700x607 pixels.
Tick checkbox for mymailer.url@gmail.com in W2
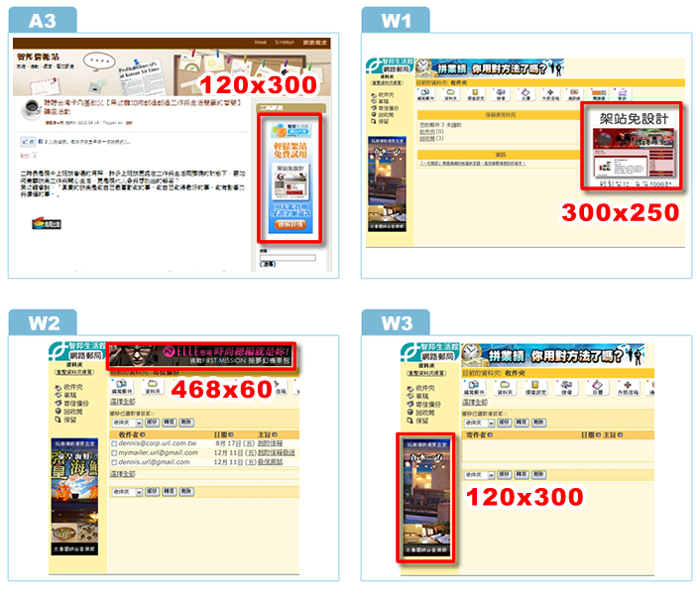[x=114, y=453]
